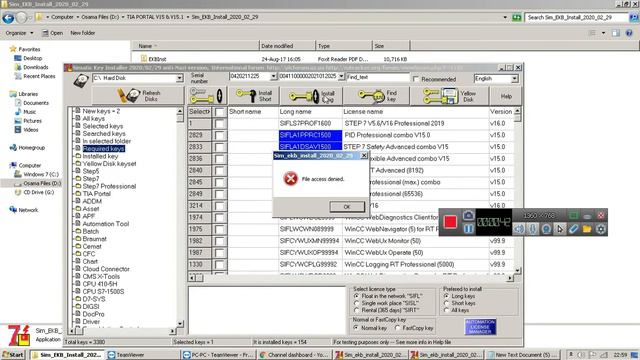Screen dimensions: 640x360
Task: Click the Yellow Disk button
Action: pos(449,96)
